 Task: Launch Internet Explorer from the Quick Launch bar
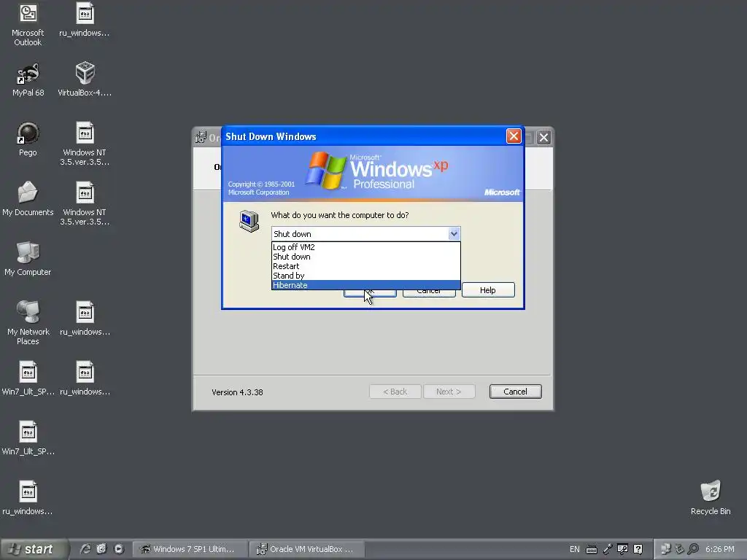85,548
